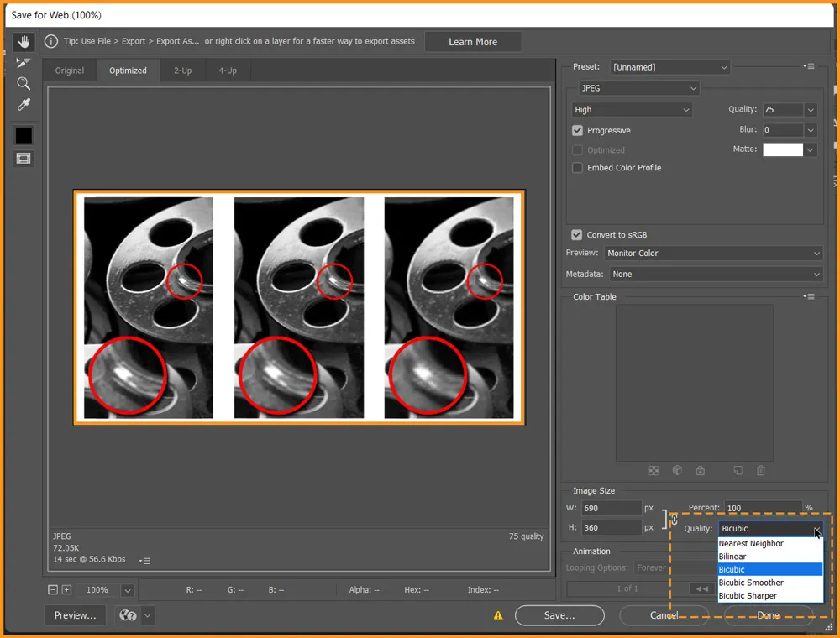This screenshot has width=840, height=638.
Task: Open the optimize panel menu icon
Action: pyautogui.click(x=808, y=66)
